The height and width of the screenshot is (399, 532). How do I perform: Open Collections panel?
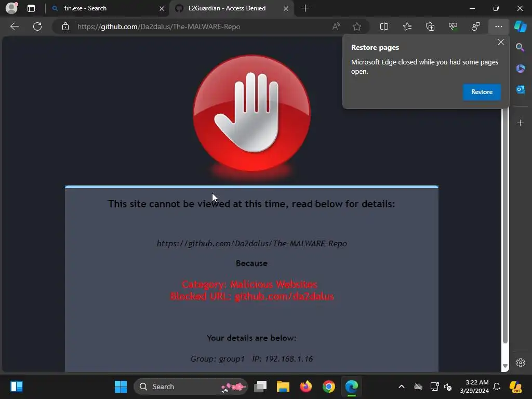pos(430,26)
